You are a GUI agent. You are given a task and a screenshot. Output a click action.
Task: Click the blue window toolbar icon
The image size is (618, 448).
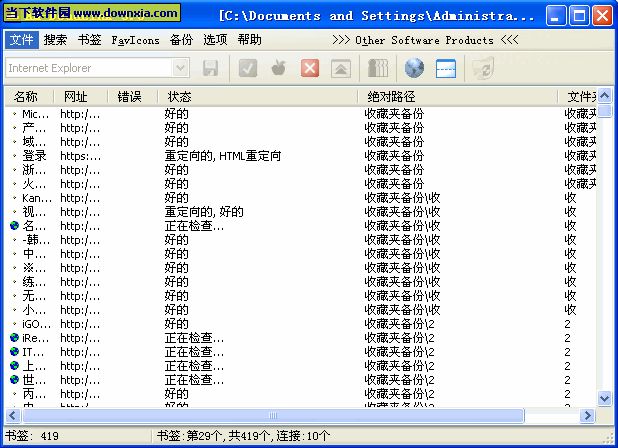click(446, 68)
